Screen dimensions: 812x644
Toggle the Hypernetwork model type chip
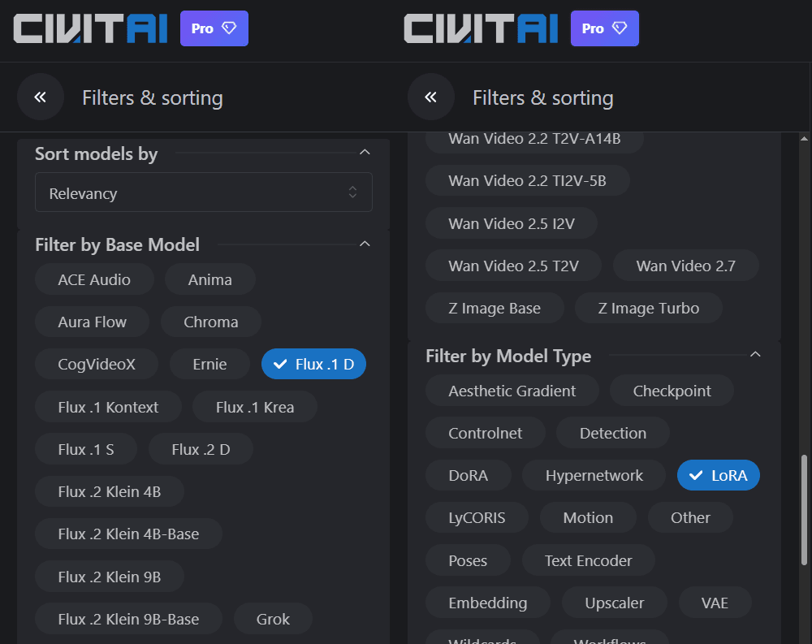click(594, 475)
